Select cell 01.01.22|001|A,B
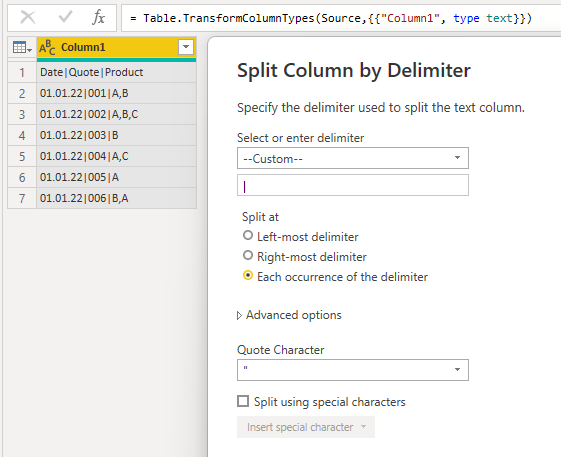Image resolution: width=561 pixels, height=457 pixels. point(116,93)
